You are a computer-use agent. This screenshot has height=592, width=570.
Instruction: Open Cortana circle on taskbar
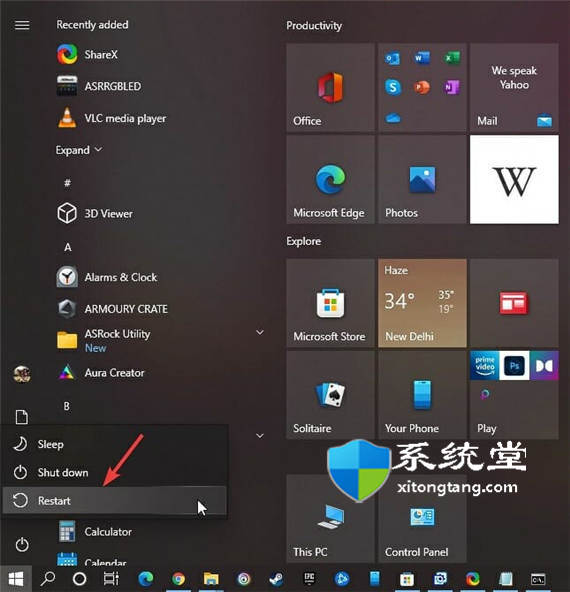(x=79, y=578)
